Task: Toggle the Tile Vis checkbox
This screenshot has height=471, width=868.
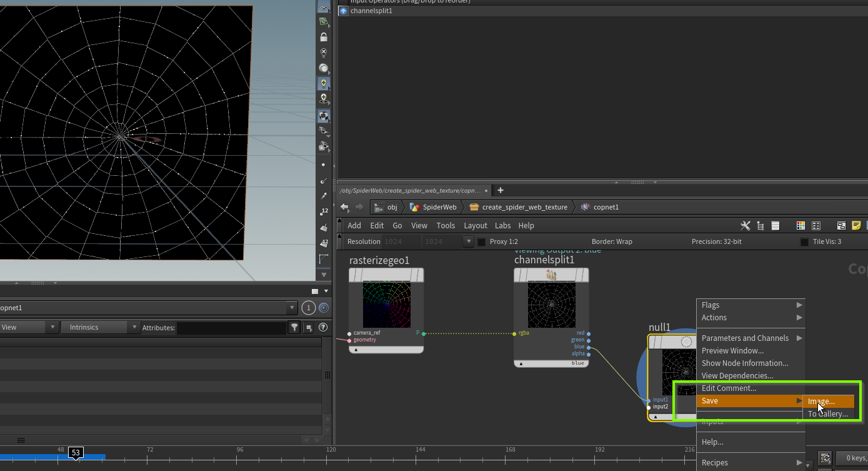Action: pyautogui.click(x=805, y=241)
